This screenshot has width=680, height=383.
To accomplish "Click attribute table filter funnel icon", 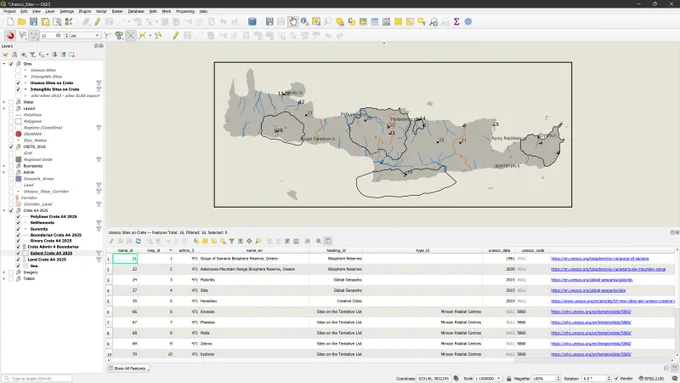I will coord(232,241).
